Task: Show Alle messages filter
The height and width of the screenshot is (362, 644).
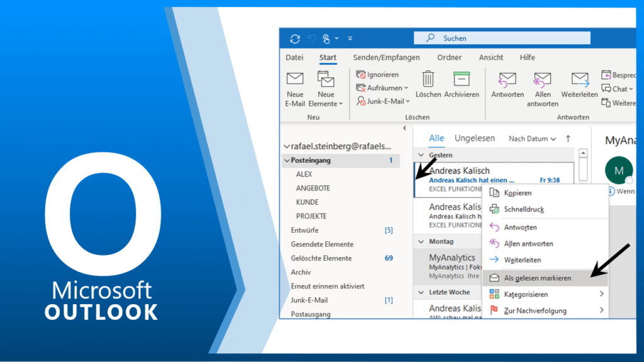Action: point(436,139)
